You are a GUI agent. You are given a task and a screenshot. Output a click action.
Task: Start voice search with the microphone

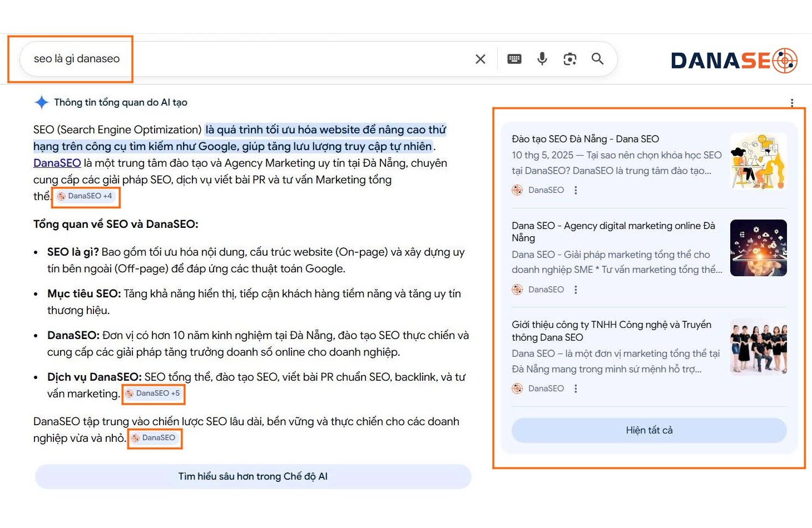(x=542, y=59)
